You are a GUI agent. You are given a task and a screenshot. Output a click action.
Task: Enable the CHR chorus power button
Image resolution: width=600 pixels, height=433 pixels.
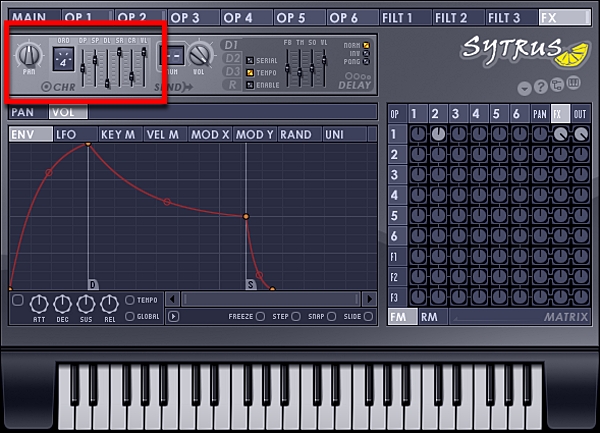46,87
